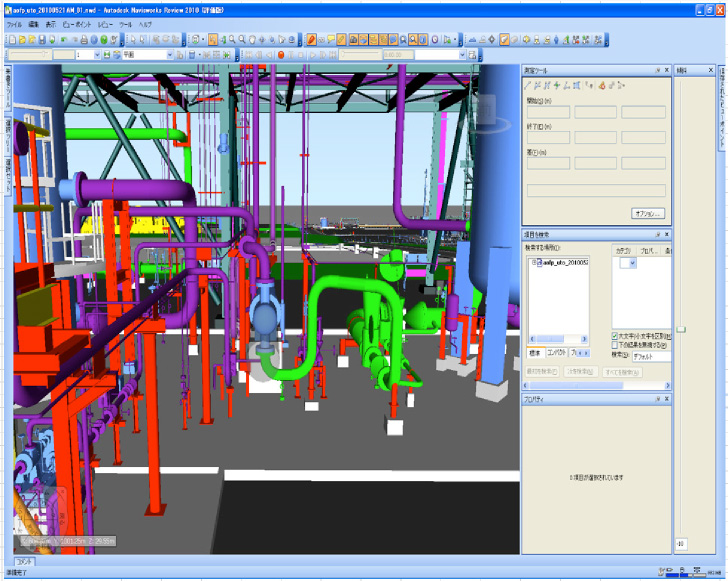Image resolution: width=728 pixels, height=581 pixels.
Task: Enable the prune below result checkbox
Action: (616, 345)
